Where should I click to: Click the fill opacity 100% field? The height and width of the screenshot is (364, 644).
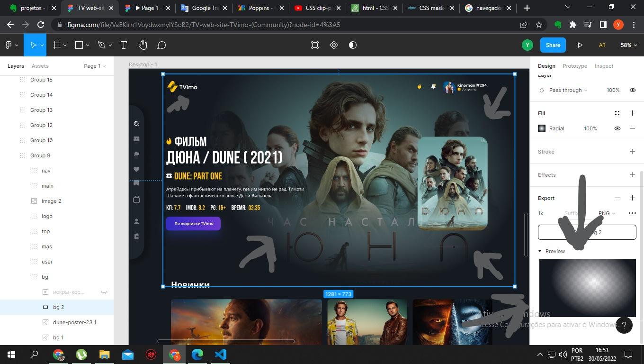(x=590, y=128)
